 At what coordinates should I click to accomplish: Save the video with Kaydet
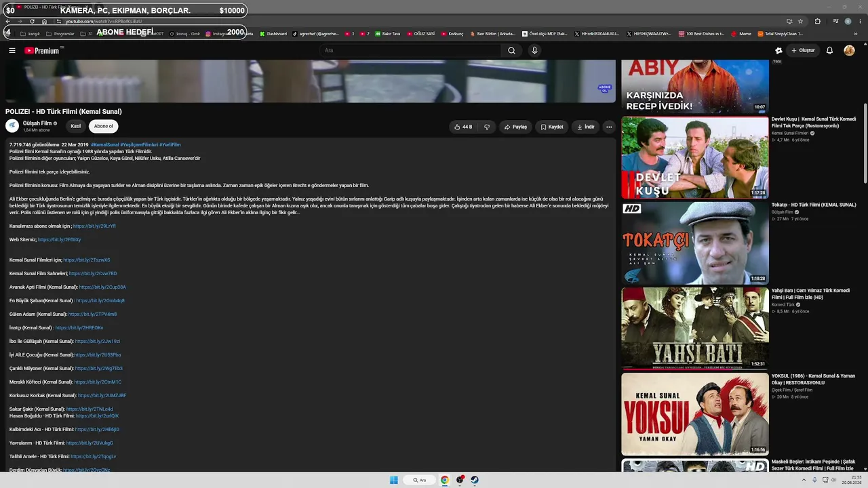pos(552,127)
